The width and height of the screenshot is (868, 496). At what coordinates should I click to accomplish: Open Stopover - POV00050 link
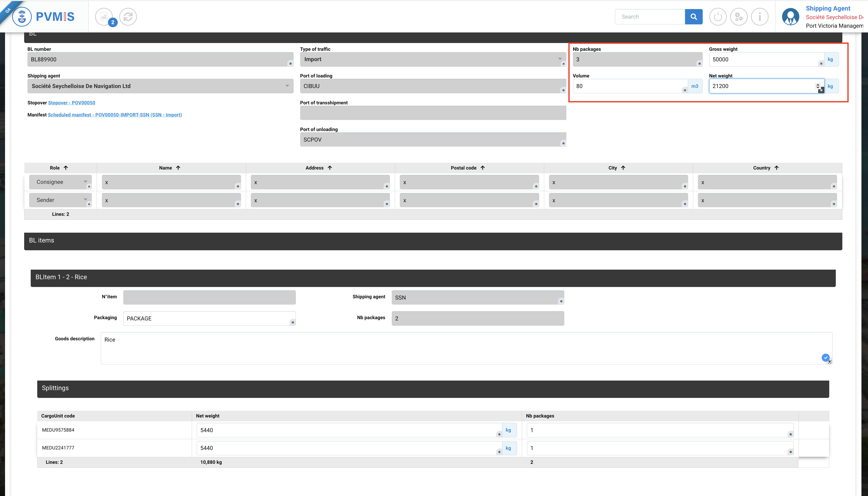click(71, 103)
